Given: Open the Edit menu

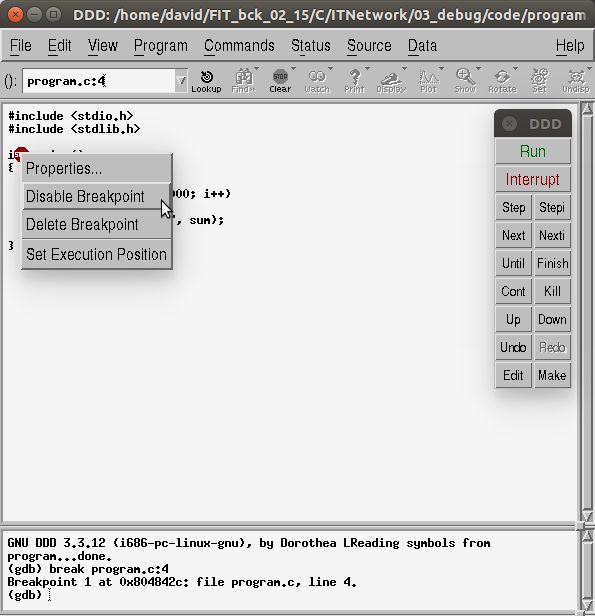Looking at the screenshot, I should [59, 46].
